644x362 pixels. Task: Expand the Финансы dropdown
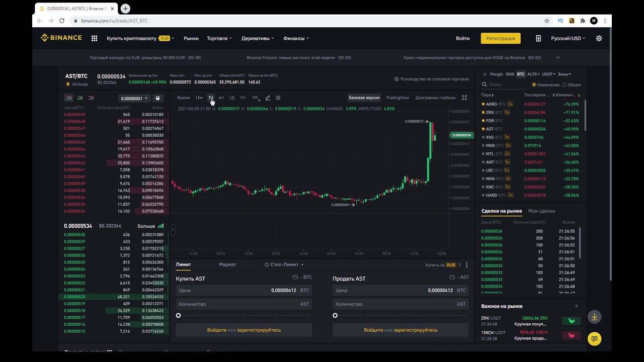[x=296, y=38]
